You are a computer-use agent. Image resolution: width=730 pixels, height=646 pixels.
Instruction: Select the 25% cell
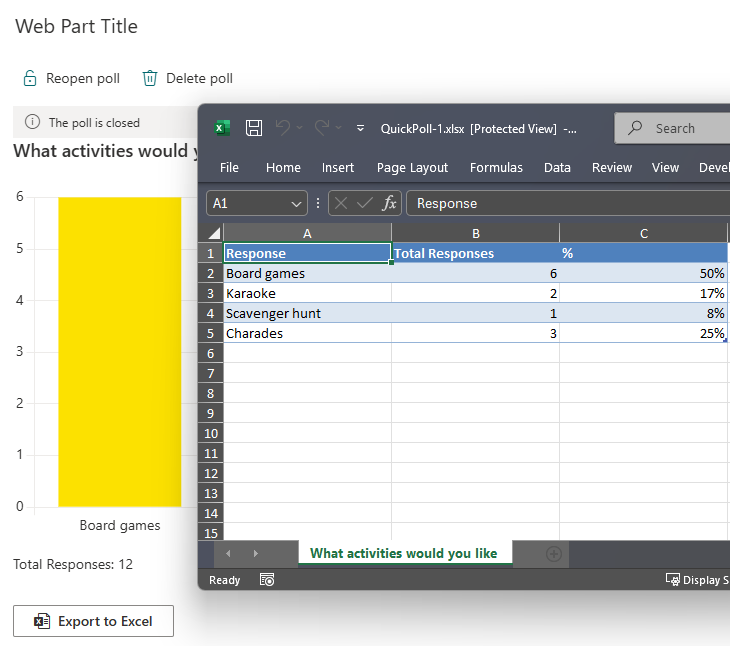coord(643,333)
